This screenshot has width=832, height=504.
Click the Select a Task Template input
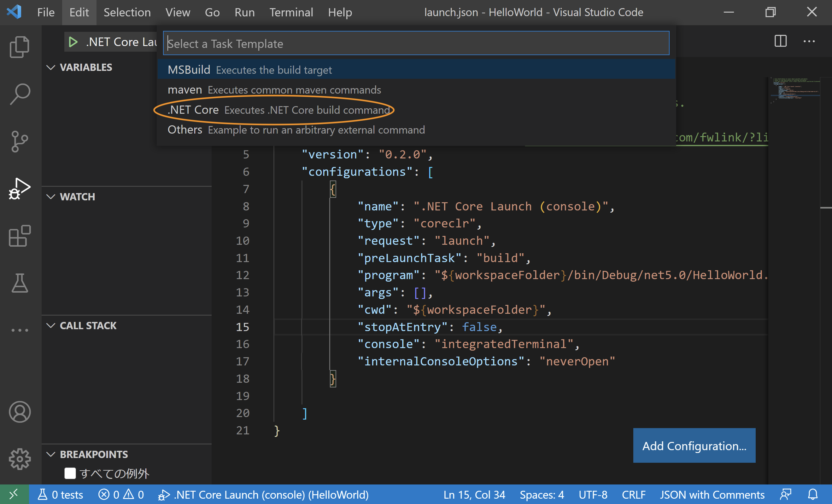[x=416, y=43]
